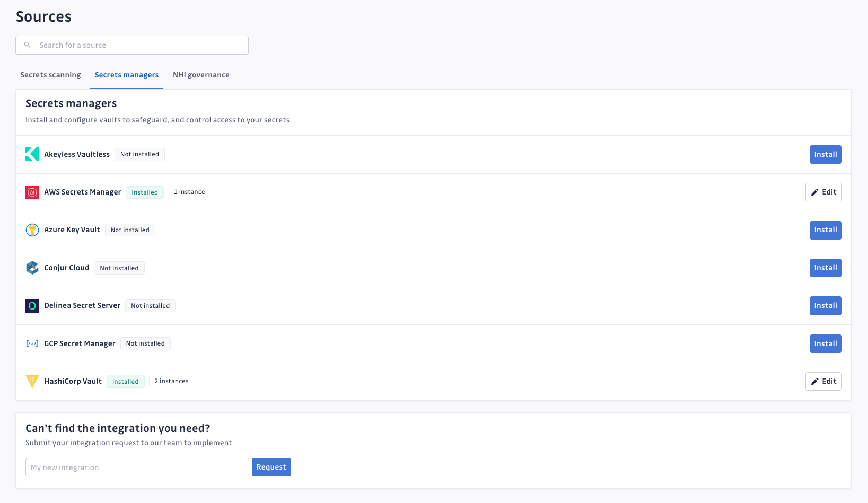
Task: Install GCP Secret Manager
Action: coord(826,343)
